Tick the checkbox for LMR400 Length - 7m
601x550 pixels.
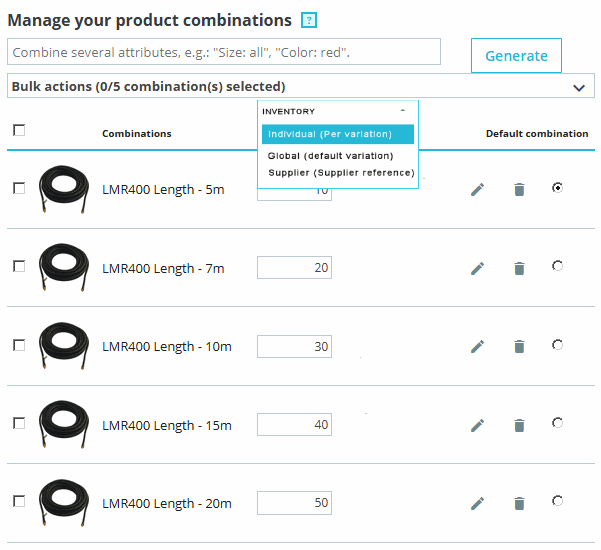19,266
